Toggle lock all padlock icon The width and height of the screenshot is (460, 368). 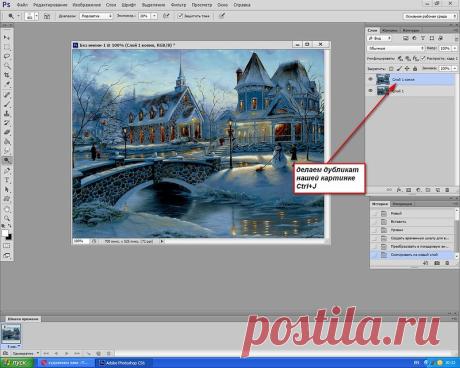click(x=415, y=69)
